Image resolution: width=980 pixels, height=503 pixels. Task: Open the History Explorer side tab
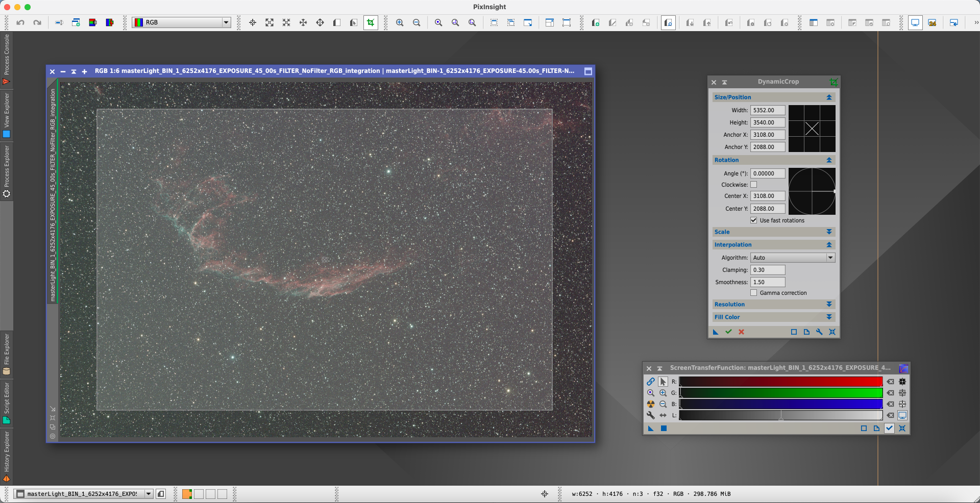(7, 456)
